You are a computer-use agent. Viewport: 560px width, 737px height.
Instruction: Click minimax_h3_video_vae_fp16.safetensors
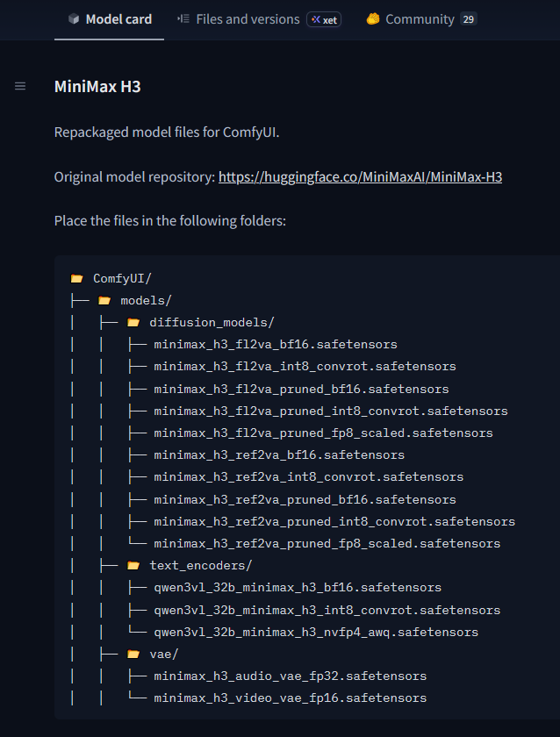(x=291, y=698)
